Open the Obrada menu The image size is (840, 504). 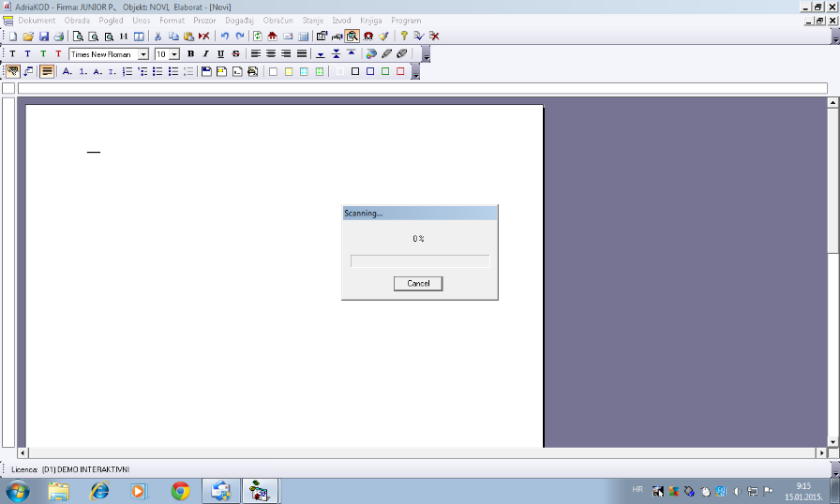77,21
